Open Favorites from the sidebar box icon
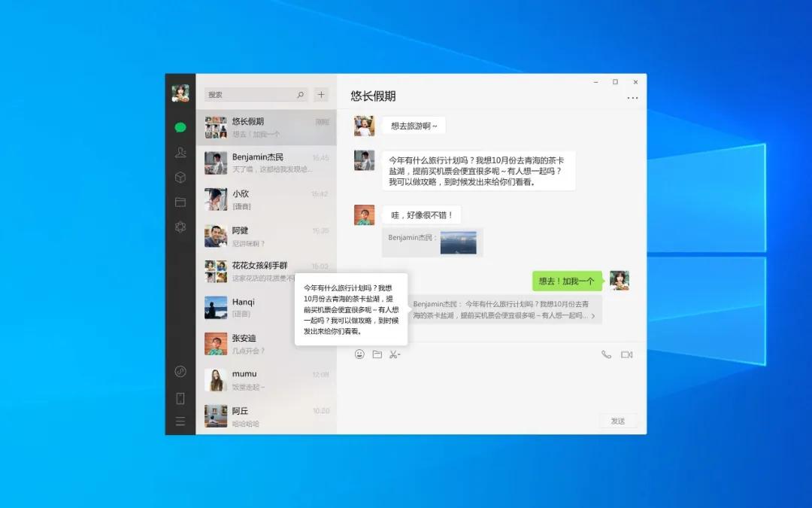812x508 pixels. 180,178
